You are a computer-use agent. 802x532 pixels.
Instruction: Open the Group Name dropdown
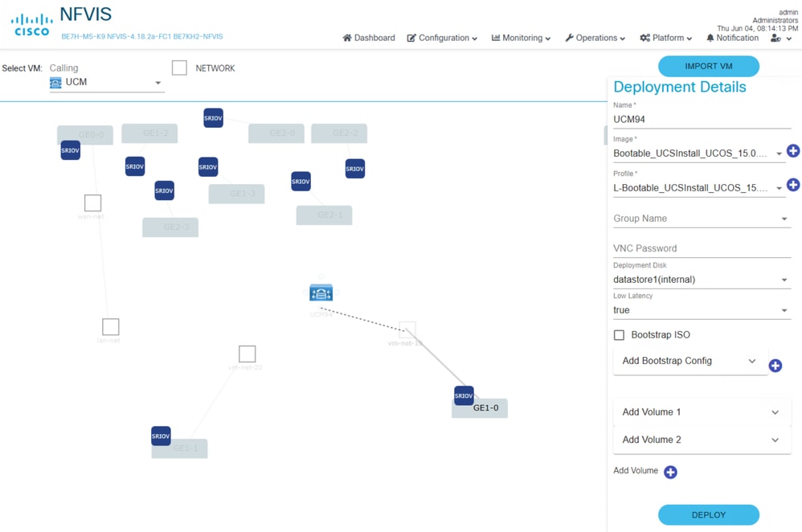coord(702,219)
